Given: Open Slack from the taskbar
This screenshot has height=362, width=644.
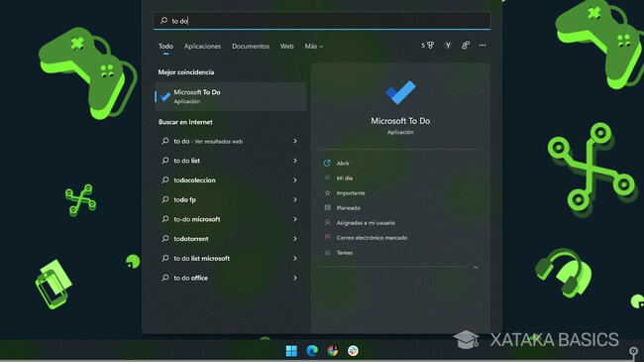Looking at the screenshot, I should point(353,350).
